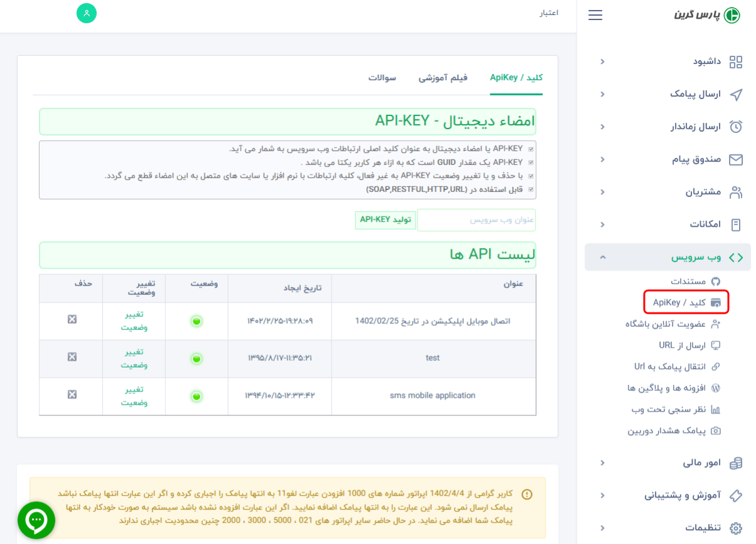Click the green user avatar icon
The image size is (756, 544).
pyautogui.click(x=87, y=13)
